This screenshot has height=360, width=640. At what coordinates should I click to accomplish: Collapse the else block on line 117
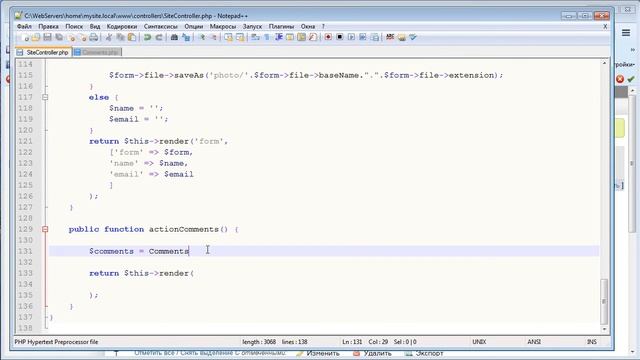(45, 97)
